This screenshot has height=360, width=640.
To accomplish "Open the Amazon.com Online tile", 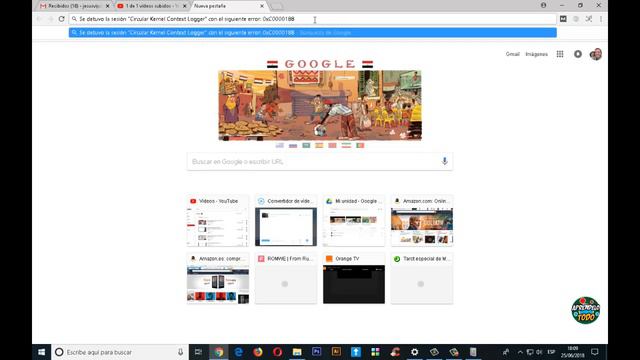I will click(x=422, y=220).
